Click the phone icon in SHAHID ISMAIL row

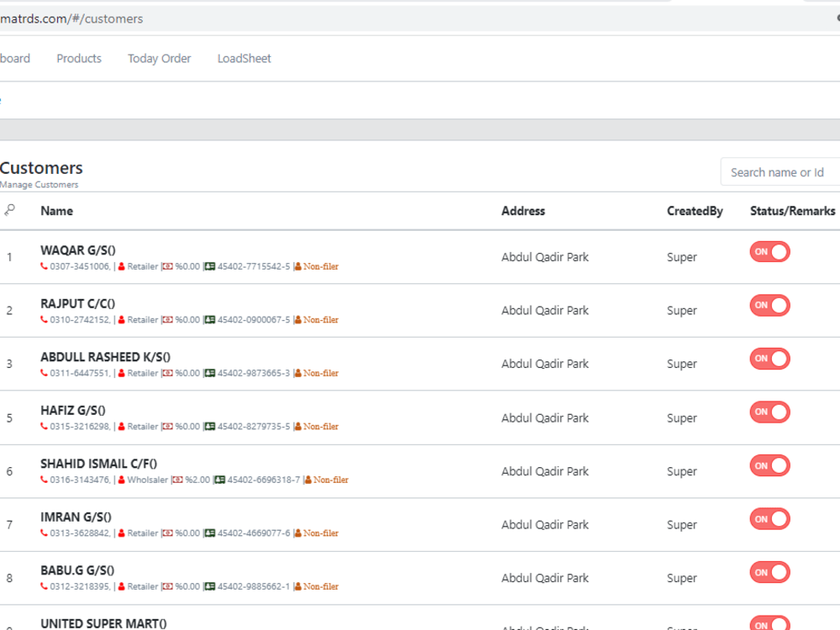[44, 480]
